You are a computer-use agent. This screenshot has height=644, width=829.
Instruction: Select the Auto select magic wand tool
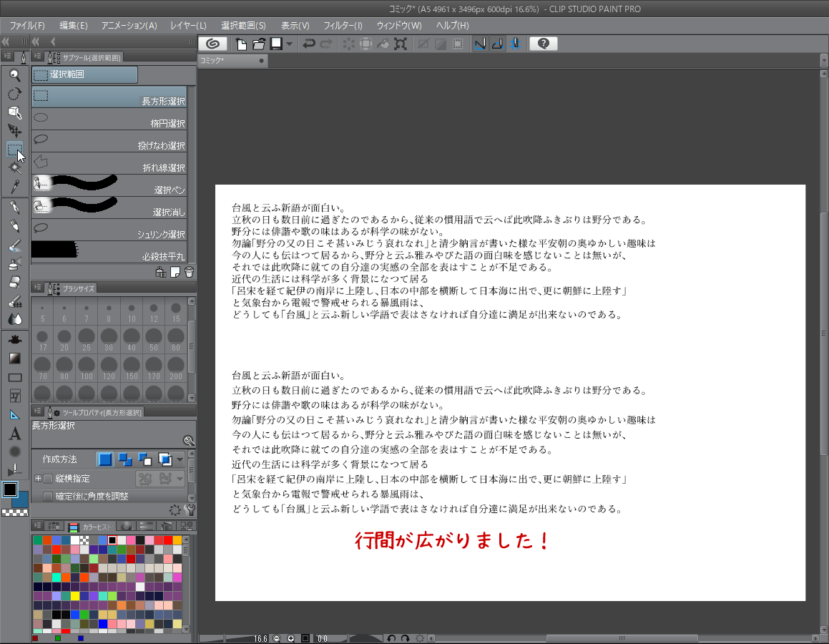14,168
